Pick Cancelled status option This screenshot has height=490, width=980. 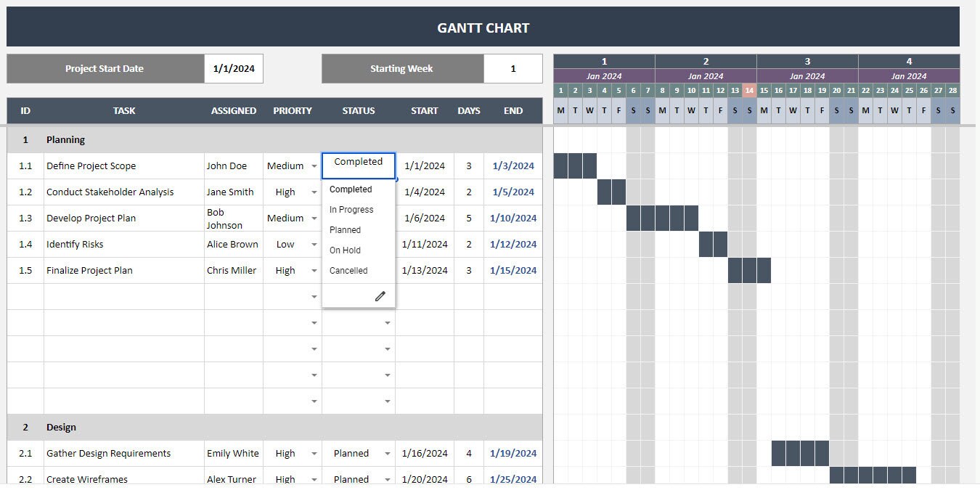coord(359,271)
